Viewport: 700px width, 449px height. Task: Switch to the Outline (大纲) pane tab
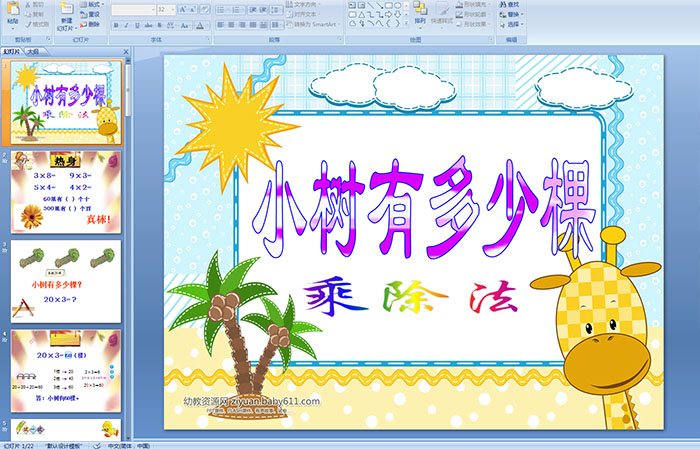click(x=33, y=52)
